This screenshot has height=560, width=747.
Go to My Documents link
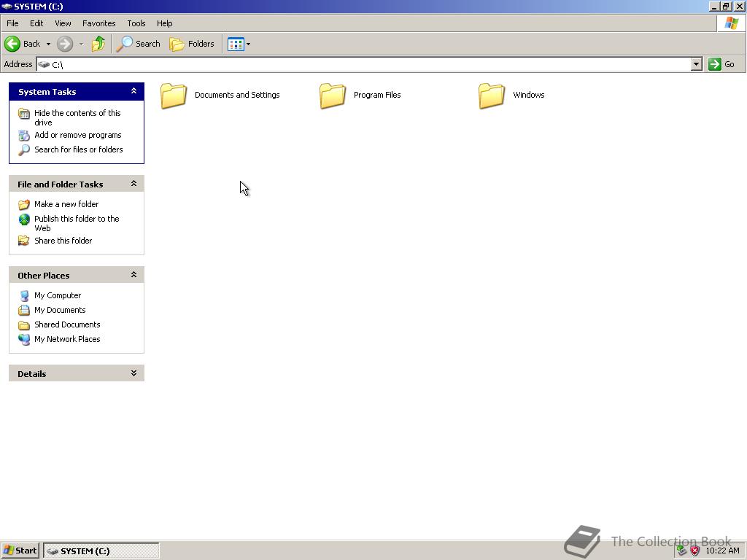[60, 310]
